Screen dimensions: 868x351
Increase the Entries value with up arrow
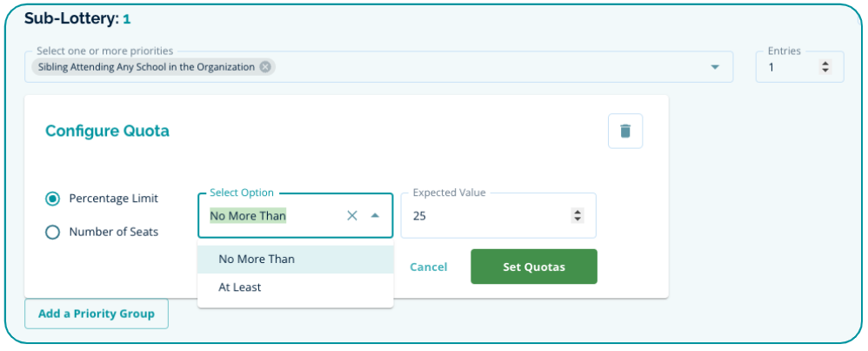tap(826, 63)
